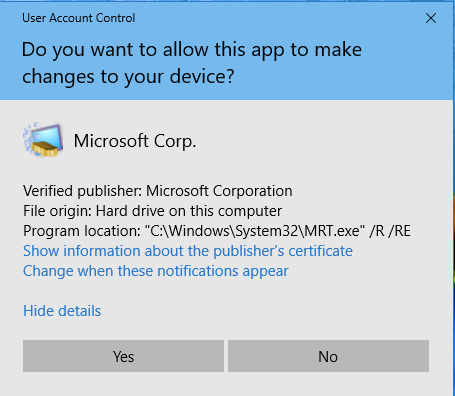Open Show information about the publisher's certificate
Image resolution: width=455 pixels, height=396 pixels.
click(x=188, y=251)
